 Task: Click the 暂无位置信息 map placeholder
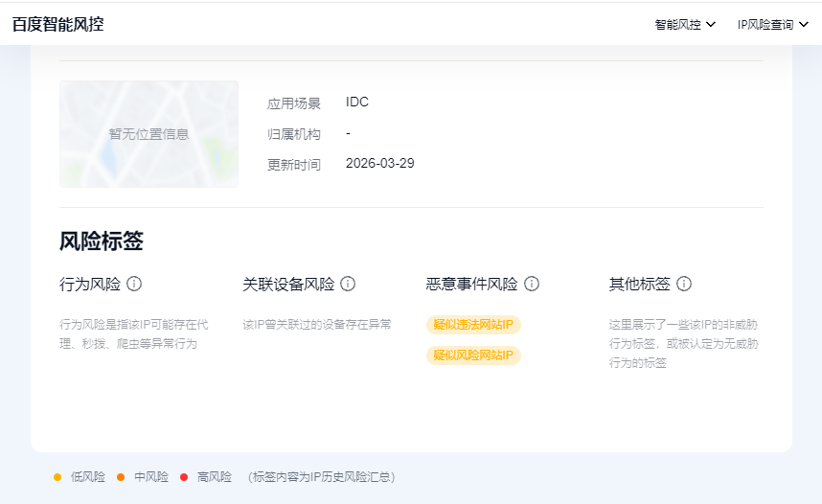[148, 134]
